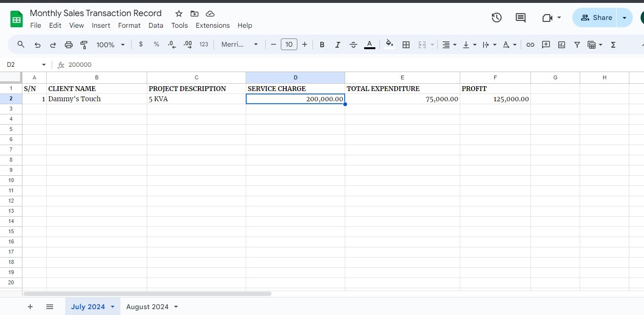
Task: Add a new sheet with plus button
Action: (30, 307)
